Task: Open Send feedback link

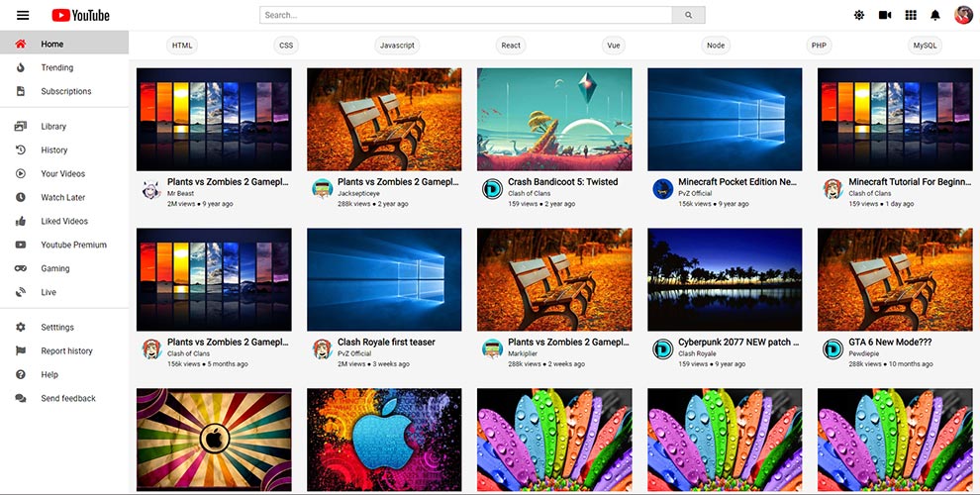Action: tap(64, 398)
